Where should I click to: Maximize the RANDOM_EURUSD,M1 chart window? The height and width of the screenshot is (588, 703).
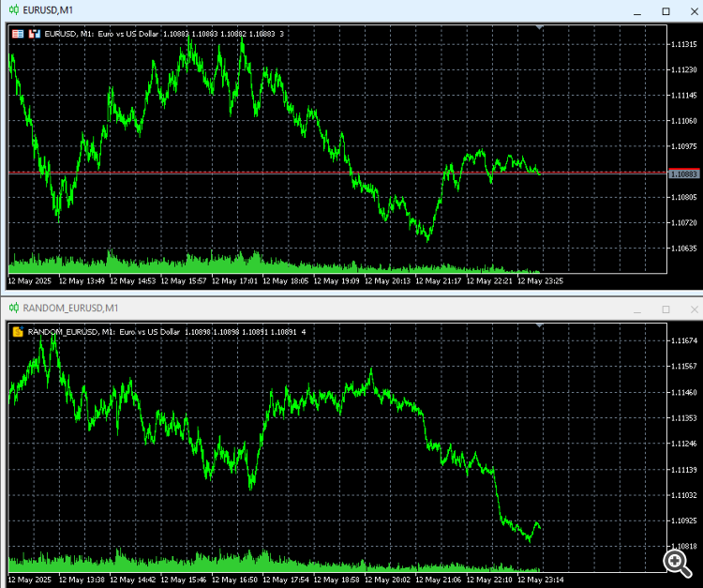[x=666, y=309]
